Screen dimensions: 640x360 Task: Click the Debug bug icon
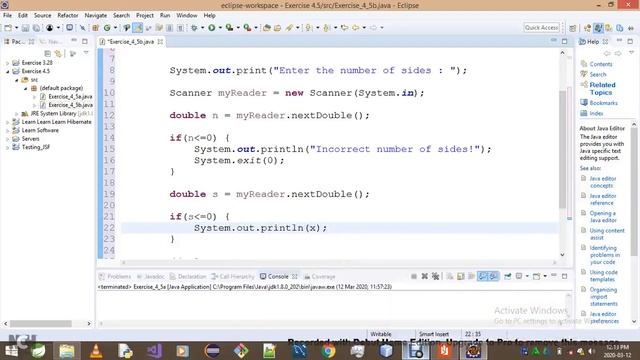194,28
